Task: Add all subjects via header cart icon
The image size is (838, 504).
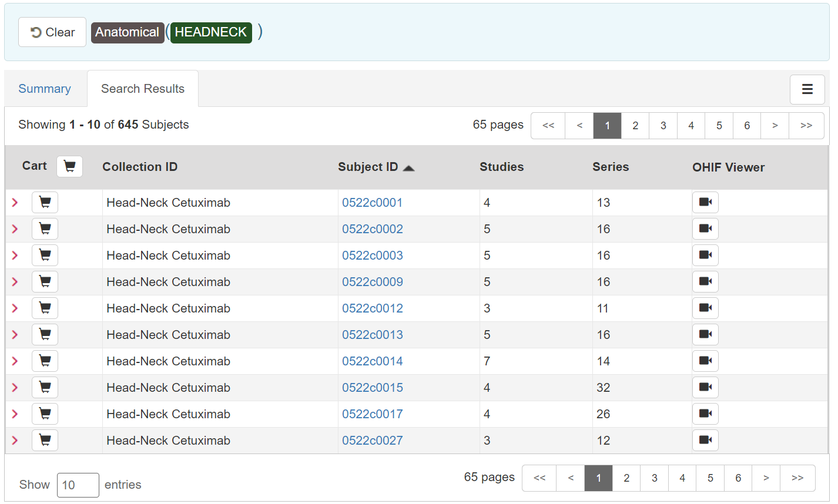Action: click(69, 166)
